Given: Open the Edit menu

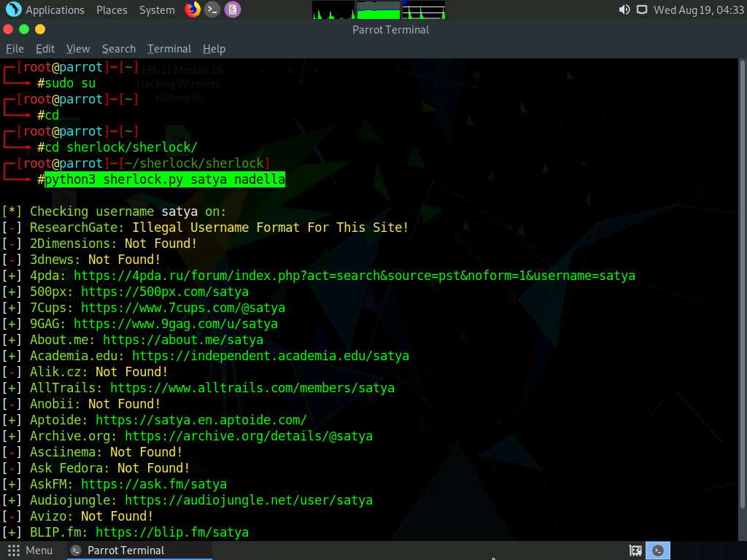Looking at the screenshot, I should 45,49.
